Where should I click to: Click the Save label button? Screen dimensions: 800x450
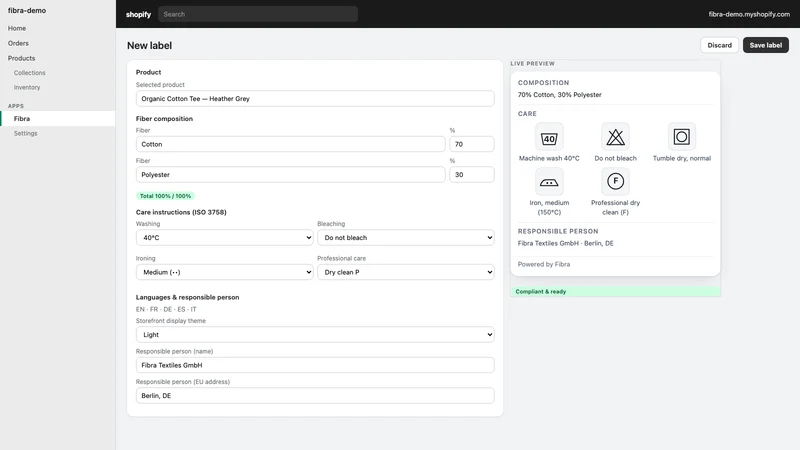766,45
